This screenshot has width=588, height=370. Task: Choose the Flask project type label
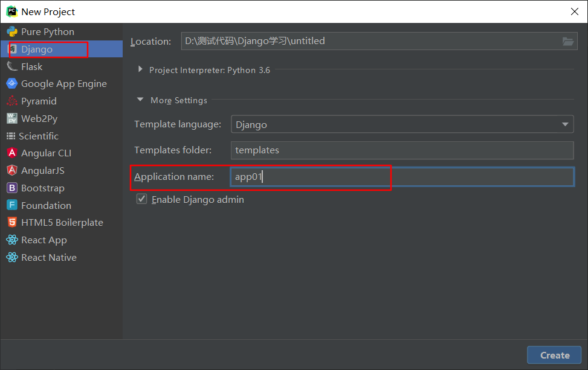[32, 66]
